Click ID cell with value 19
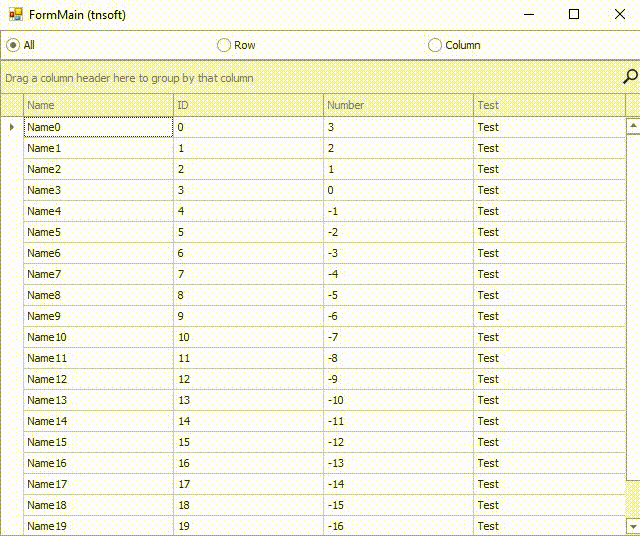This screenshot has height=536, width=640. [x=249, y=526]
